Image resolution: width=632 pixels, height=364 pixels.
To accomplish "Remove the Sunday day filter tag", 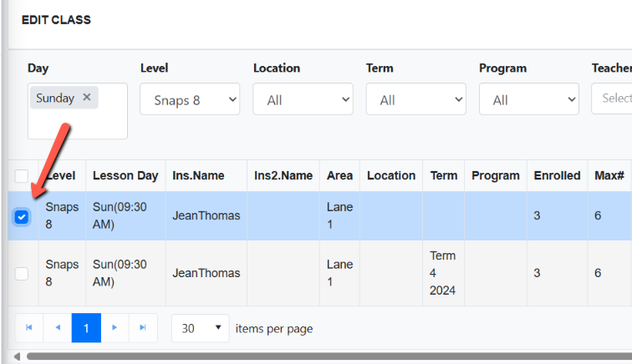I will tap(87, 97).
